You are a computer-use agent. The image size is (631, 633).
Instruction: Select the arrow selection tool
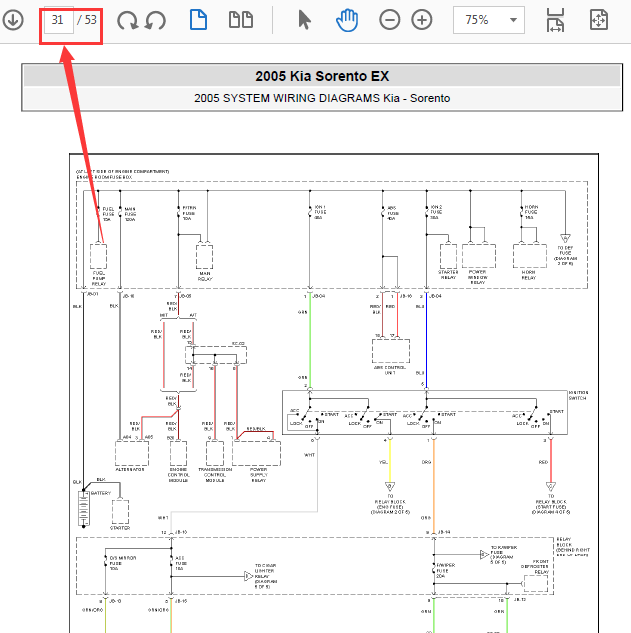click(305, 20)
